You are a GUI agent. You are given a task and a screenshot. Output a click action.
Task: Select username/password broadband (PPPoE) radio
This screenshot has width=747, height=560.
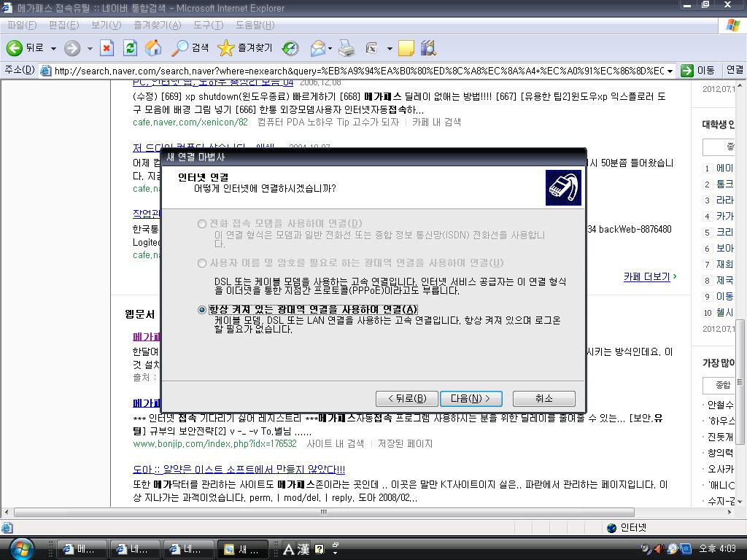202,262
